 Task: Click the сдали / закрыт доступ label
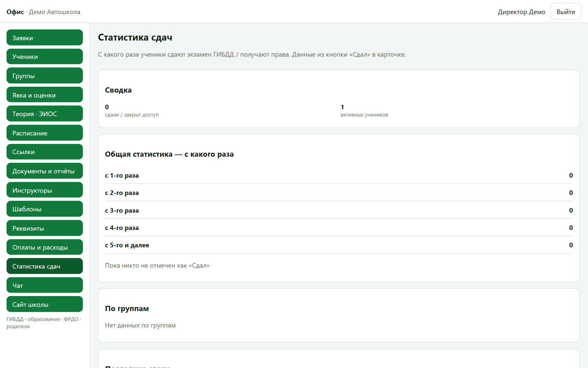(x=132, y=115)
